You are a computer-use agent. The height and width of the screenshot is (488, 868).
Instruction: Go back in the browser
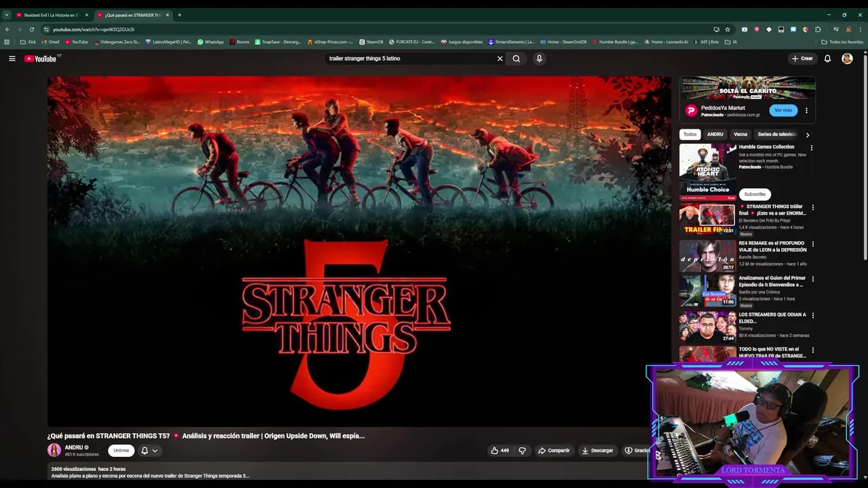(x=7, y=29)
